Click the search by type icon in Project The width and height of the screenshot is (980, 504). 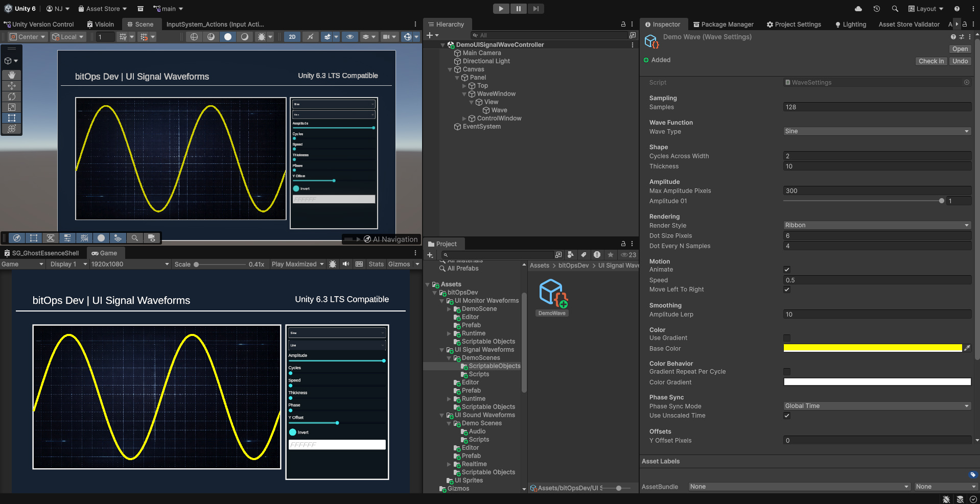(570, 255)
